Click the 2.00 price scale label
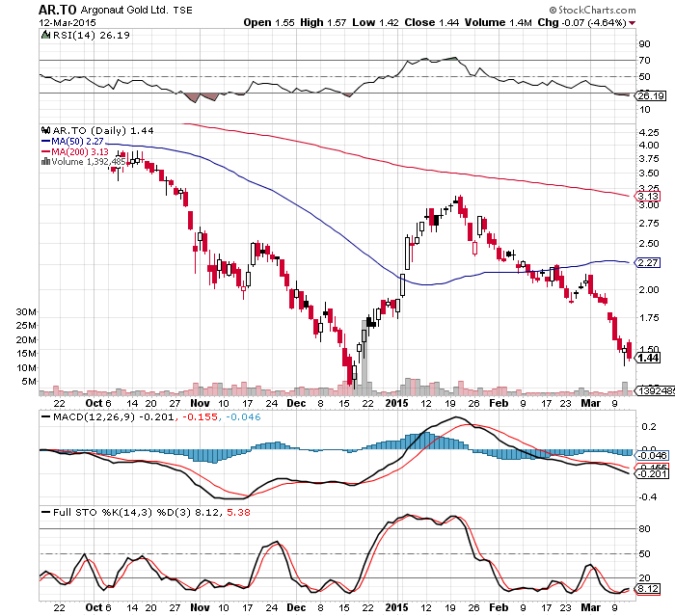Viewport: 675px width, 616px height. 649,290
